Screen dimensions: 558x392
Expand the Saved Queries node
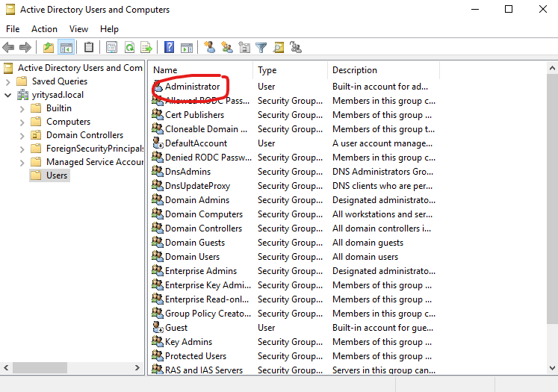pyautogui.click(x=7, y=82)
